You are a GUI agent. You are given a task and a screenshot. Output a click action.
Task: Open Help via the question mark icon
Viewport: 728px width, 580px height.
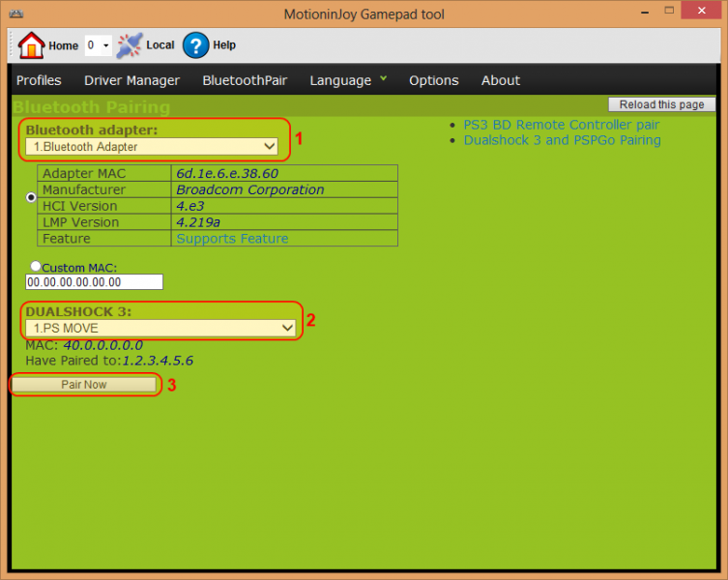pyautogui.click(x=195, y=45)
